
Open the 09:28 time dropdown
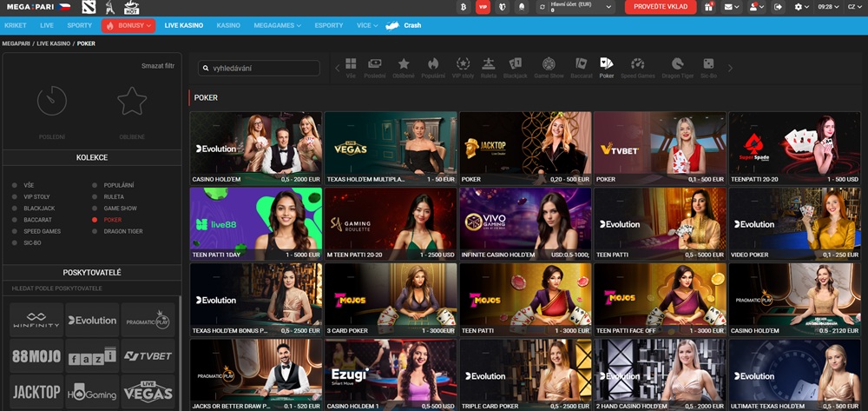[x=828, y=7]
